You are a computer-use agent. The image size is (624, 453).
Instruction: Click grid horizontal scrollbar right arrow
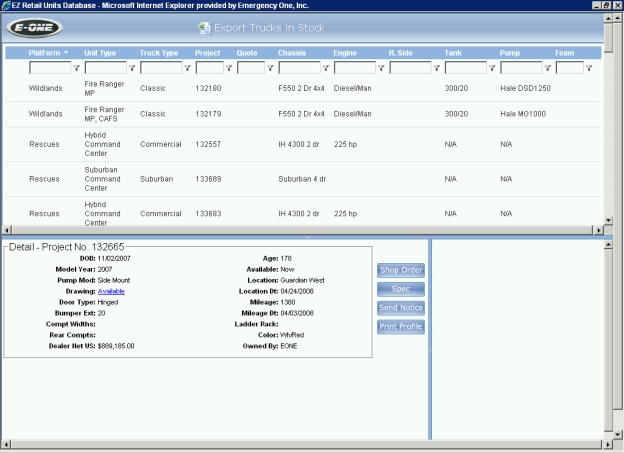pos(599,230)
